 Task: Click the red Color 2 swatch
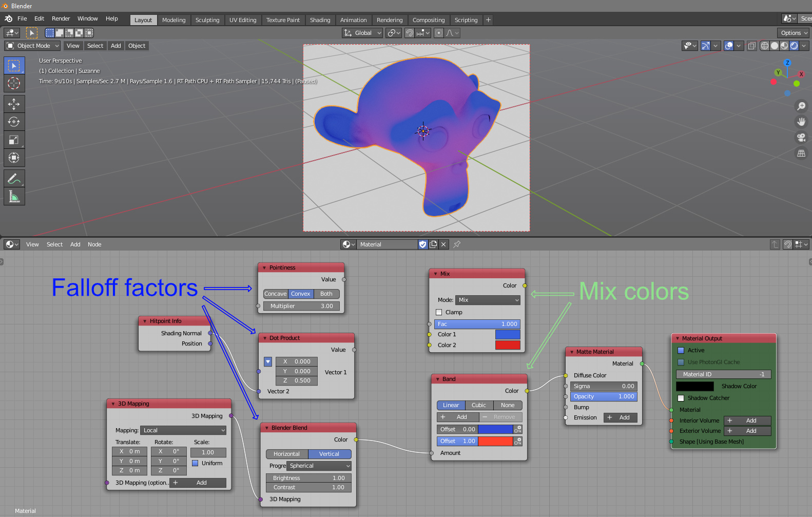pyautogui.click(x=507, y=345)
